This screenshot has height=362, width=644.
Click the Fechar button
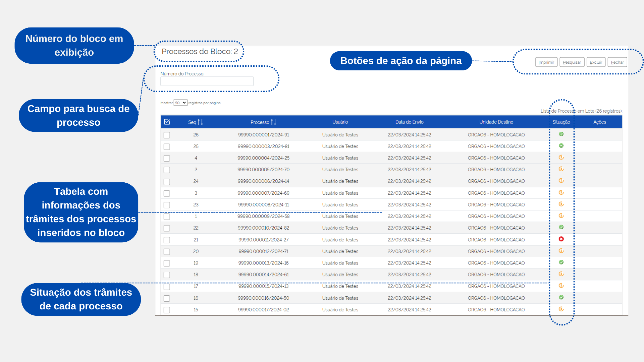click(x=617, y=62)
